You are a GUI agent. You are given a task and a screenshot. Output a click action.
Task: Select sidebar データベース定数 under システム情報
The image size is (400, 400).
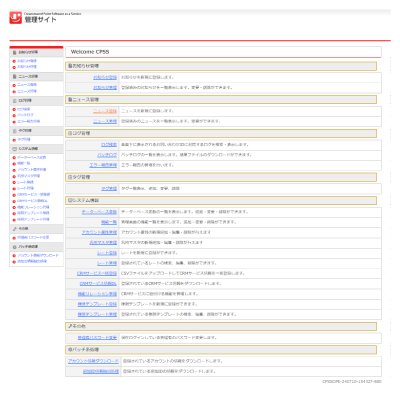[32, 157]
